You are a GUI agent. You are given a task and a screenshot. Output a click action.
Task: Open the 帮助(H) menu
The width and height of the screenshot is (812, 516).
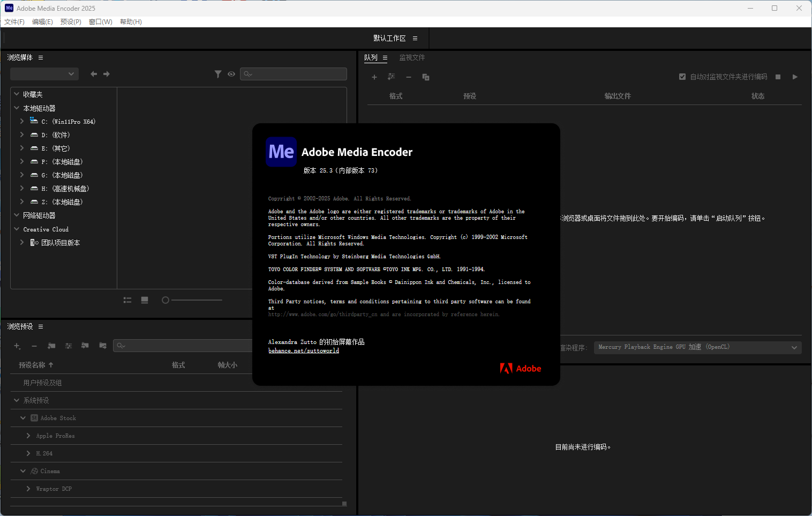click(131, 22)
